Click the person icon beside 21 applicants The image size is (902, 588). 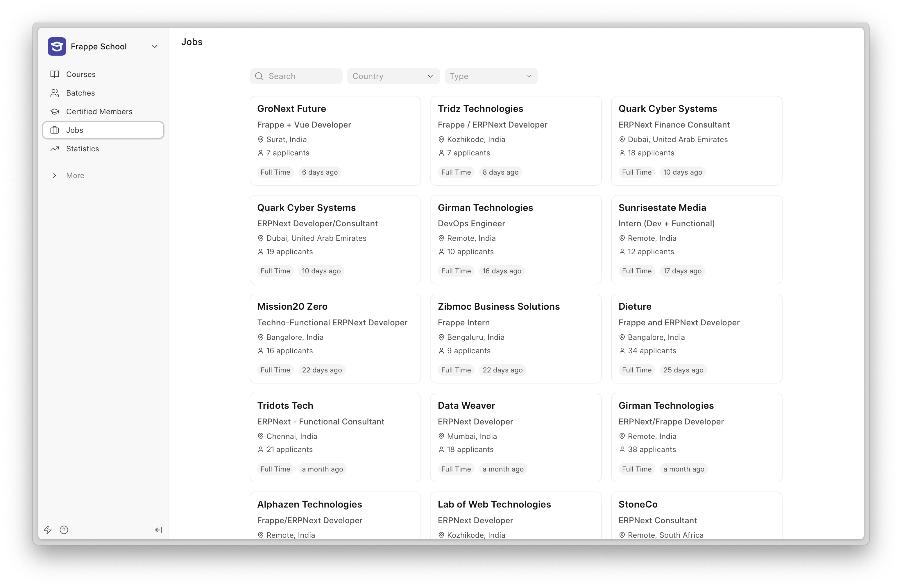click(261, 449)
